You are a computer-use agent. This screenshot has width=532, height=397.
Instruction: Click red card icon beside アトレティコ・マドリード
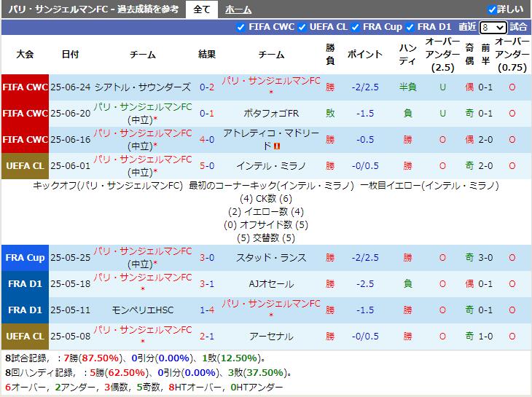277,146
